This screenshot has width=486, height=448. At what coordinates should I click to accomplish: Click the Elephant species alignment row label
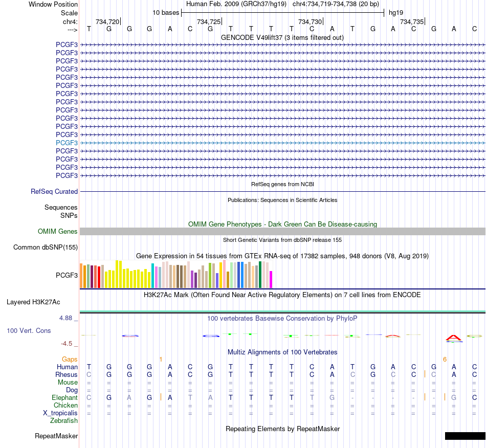pyautogui.click(x=64, y=397)
